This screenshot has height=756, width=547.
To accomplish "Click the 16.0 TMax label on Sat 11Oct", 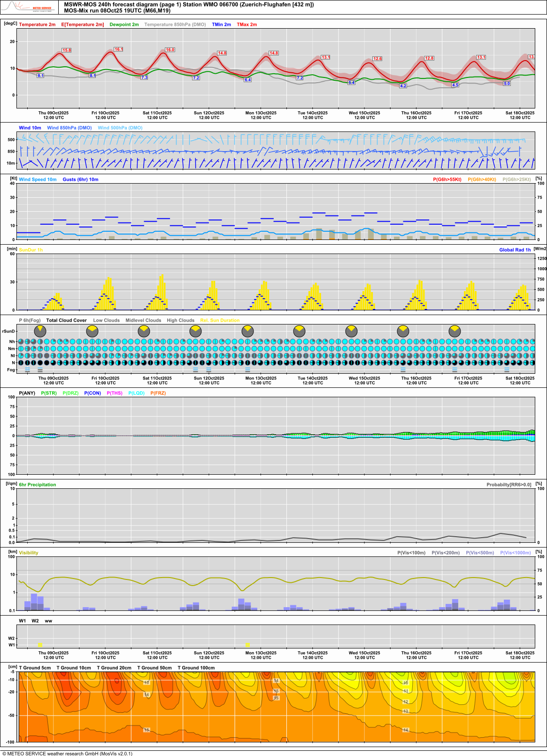I will (x=169, y=50).
